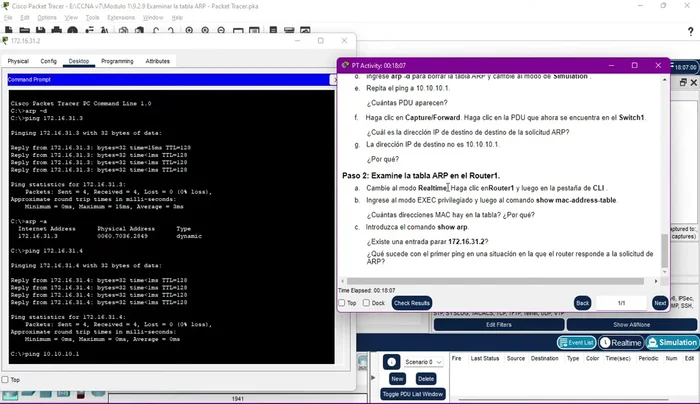
Task: Click the PT Activity window logo icon
Action: coord(345,65)
